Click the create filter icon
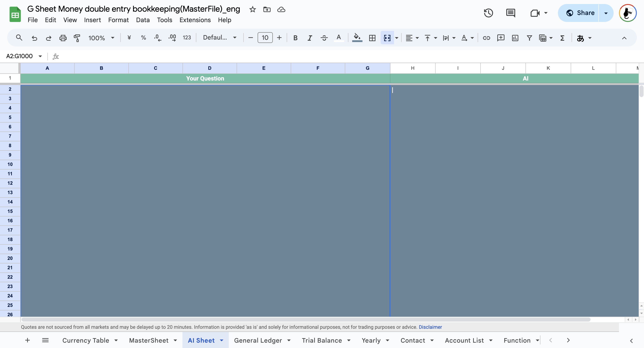Image resolution: width=644 pixels, height=348 pixels. pos(529,38)
